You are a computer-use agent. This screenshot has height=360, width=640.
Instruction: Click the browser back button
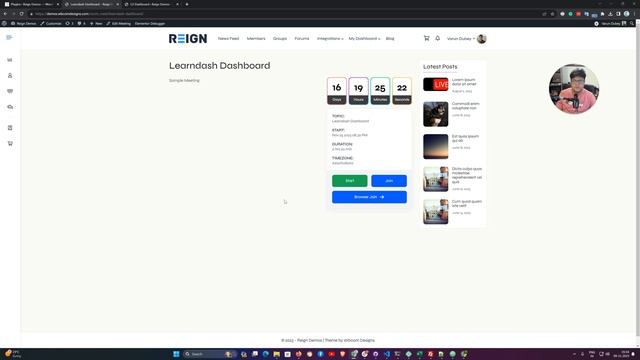[x=5, y=14]
